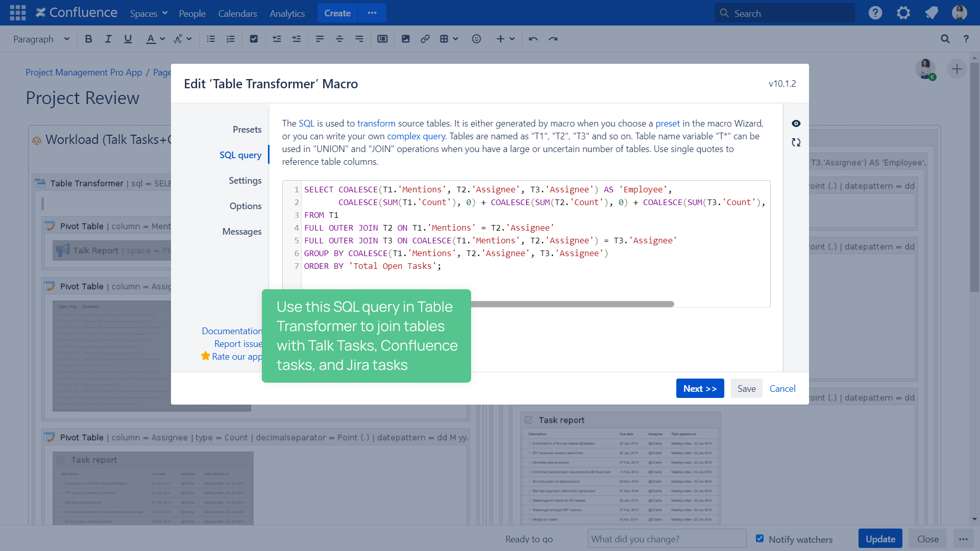Open Confluence settings gear
980x551 pixels.
click(x=903, y=13)
